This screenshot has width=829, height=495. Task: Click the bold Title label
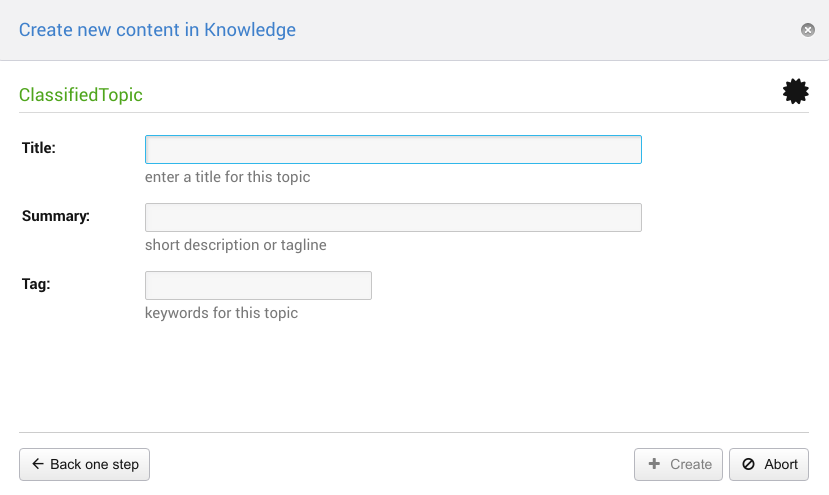tap(39, 148)
